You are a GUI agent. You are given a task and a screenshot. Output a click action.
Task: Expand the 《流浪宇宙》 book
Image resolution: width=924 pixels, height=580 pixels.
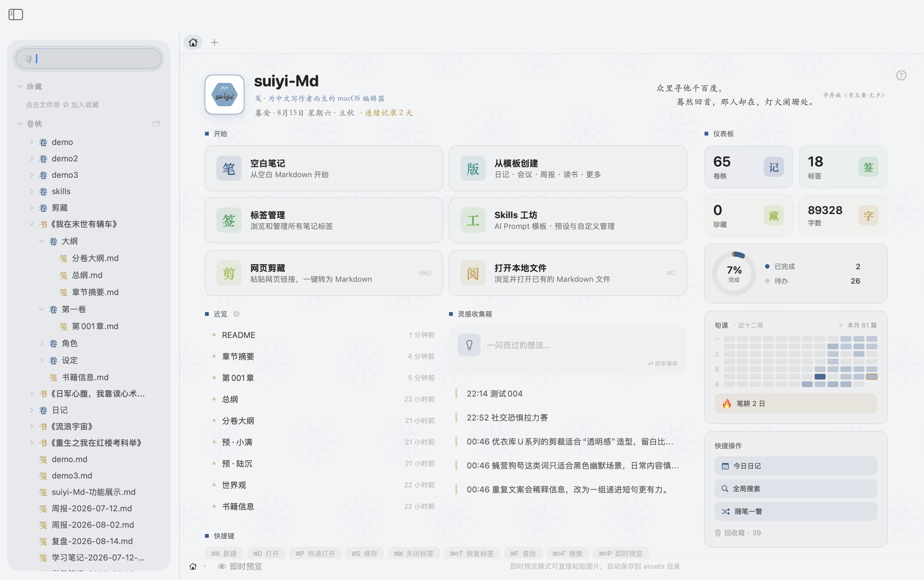pos(32,426)
